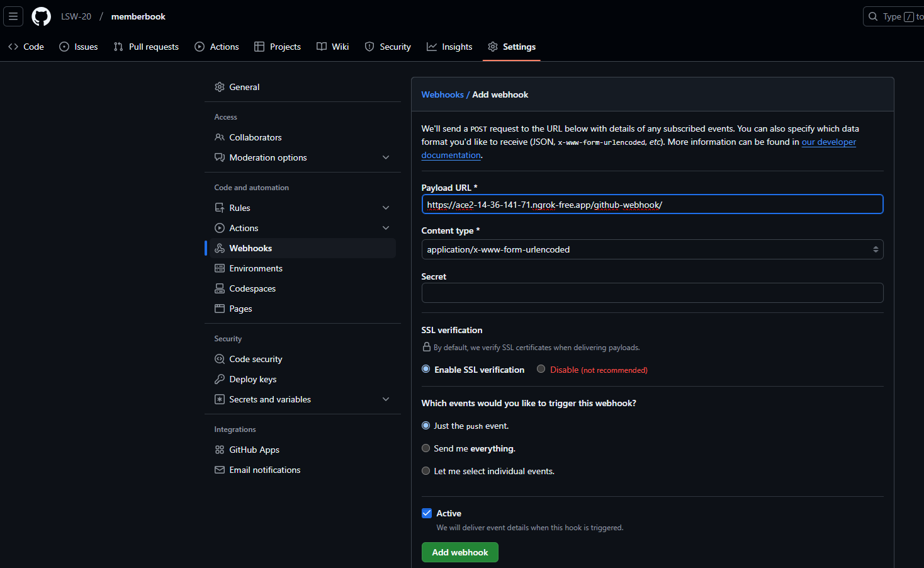This screenshot has width=924, height=568.
Task: Click the Environments server icon
Action: coord(220,268)
